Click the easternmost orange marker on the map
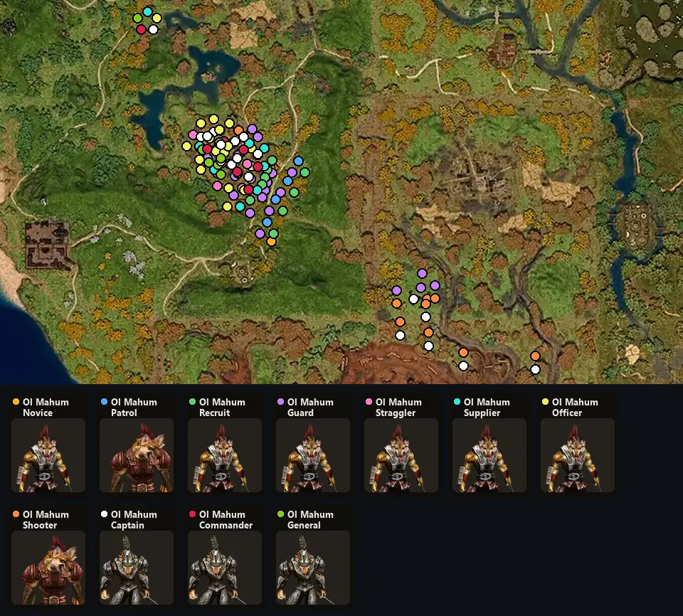The height and width of the screenshot is (616, 683). 535,356
